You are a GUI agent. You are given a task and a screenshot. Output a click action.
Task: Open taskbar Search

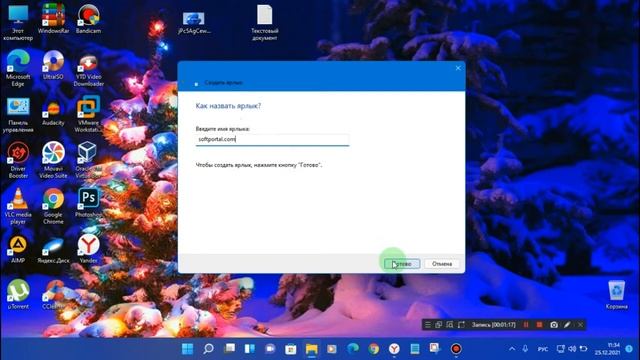point(208,349)
